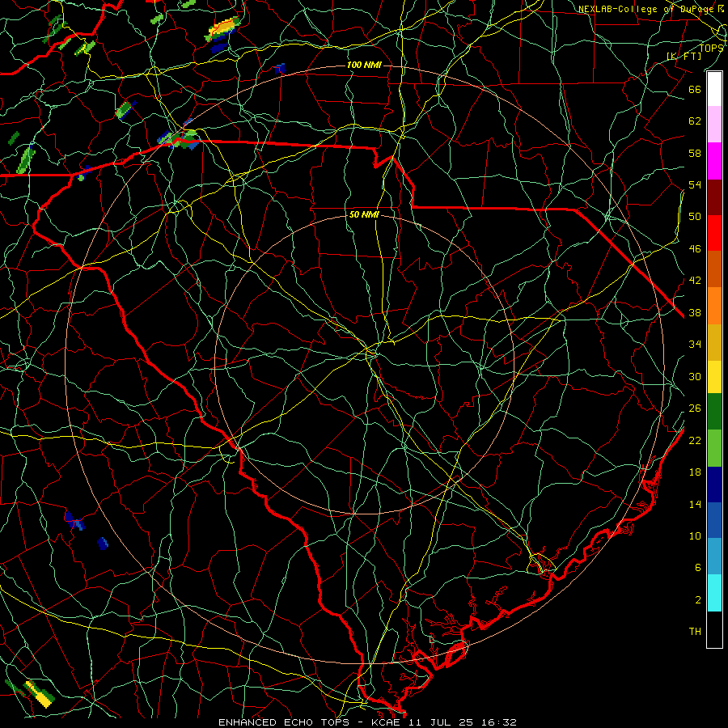This screenshot has height=728, width=728.
Task: Click the 38 legend value
Action: (695, 312)
